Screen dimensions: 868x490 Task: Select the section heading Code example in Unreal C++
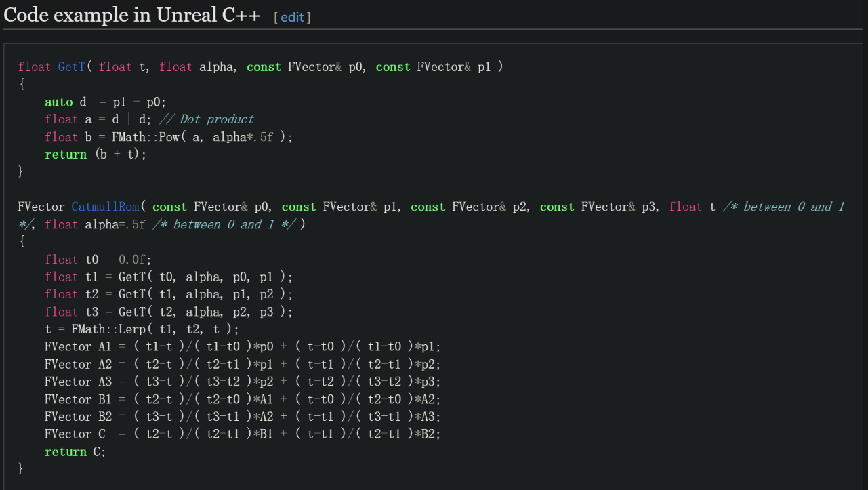(x=132, y=14)
